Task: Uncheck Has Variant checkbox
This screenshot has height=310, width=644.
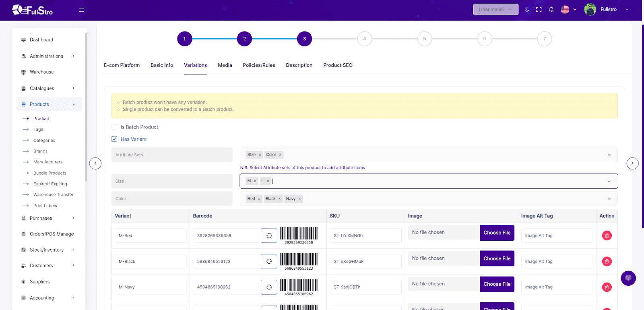Action: tap(114, 139)
